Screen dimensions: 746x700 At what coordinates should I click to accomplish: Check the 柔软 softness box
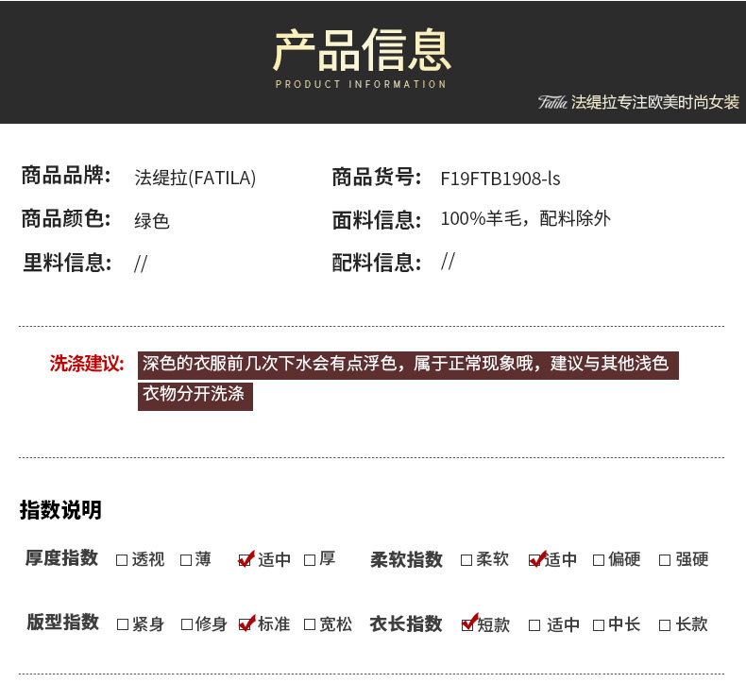[466, 559]
